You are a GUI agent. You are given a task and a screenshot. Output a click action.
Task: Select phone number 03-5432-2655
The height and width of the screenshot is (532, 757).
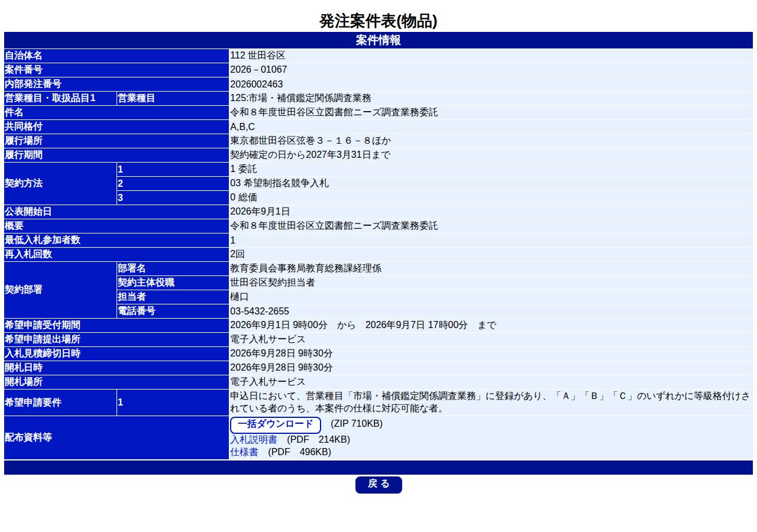pos(260,311)
